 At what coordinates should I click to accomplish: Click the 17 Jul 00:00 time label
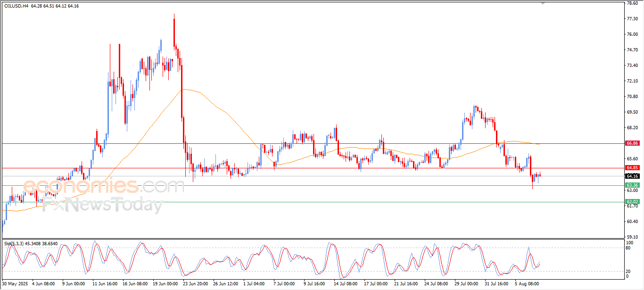[376, 284]
